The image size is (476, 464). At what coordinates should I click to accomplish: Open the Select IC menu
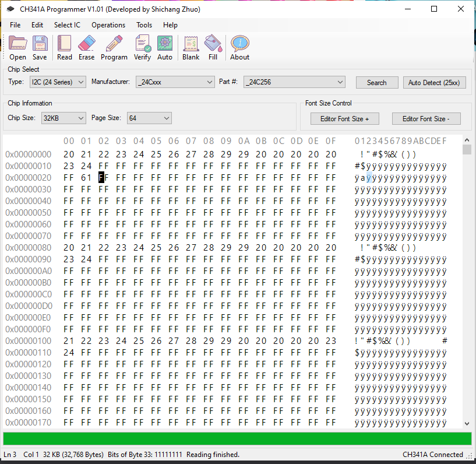point(66,25)
